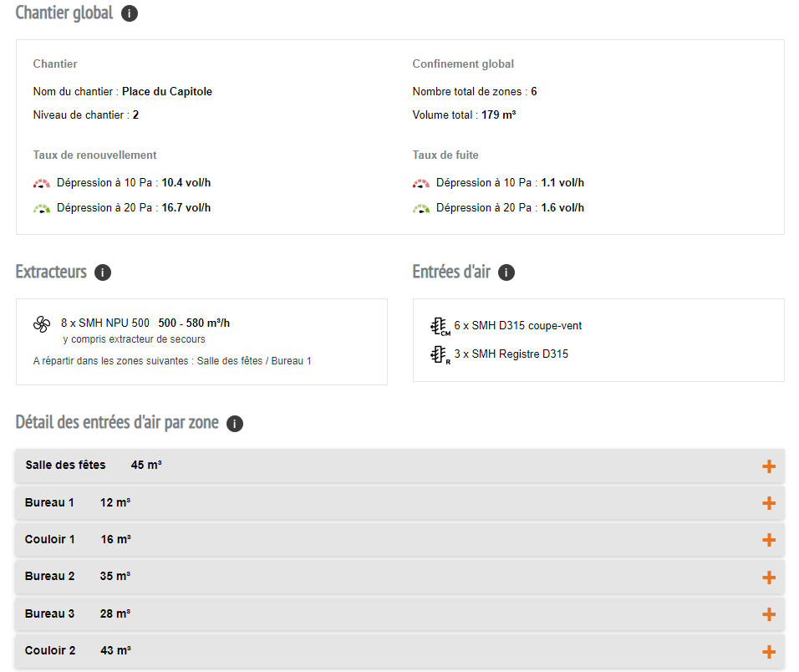Open the Bureau 2 zone row
This screenshot has width=799, height=672.
(400, 577)
